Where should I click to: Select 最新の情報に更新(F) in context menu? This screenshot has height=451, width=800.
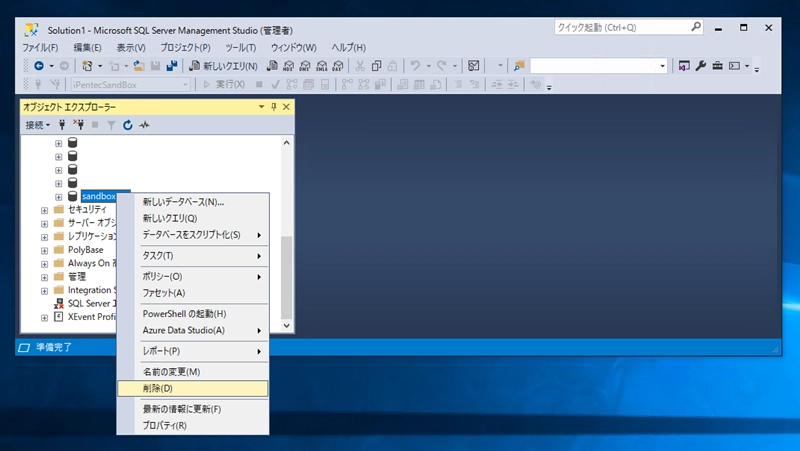[x=192, y=409]
